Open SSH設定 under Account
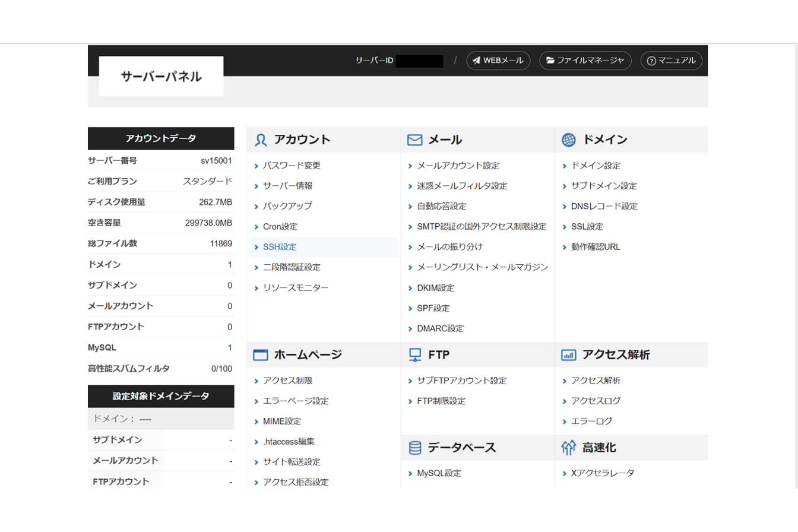The image size is (798, 532). pos(280,247)
